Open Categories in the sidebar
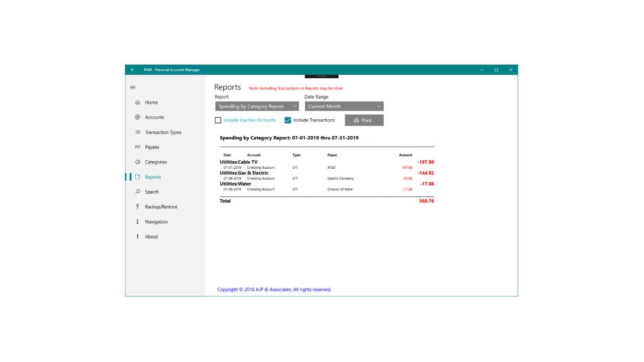 point(165,162)
